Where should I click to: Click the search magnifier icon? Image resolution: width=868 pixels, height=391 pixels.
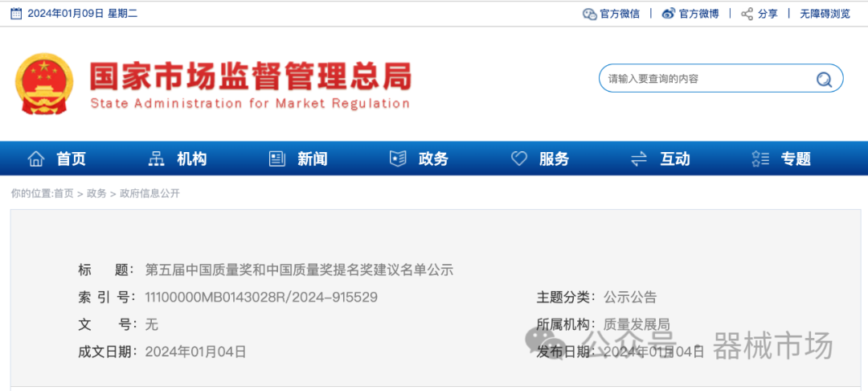(824, 79)
